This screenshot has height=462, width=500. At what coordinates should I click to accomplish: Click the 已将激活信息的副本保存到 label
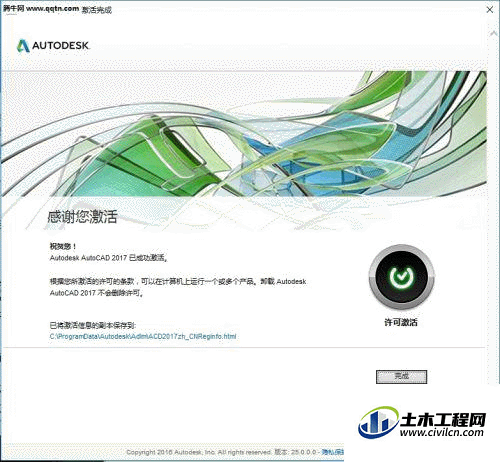[93, 325]
